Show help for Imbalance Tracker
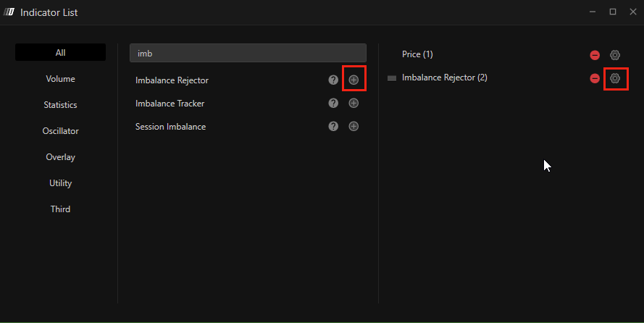The height and width of the screenshot is (323, 644). [333, 103]
